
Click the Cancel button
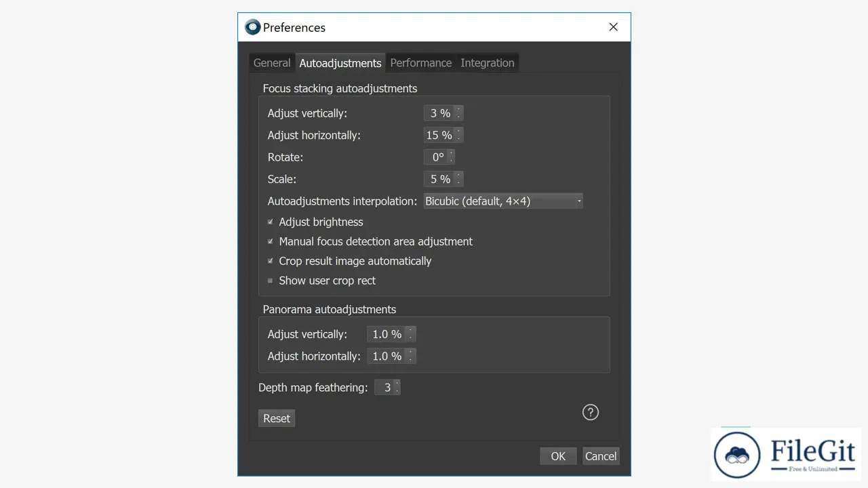(x=601, y=456)
